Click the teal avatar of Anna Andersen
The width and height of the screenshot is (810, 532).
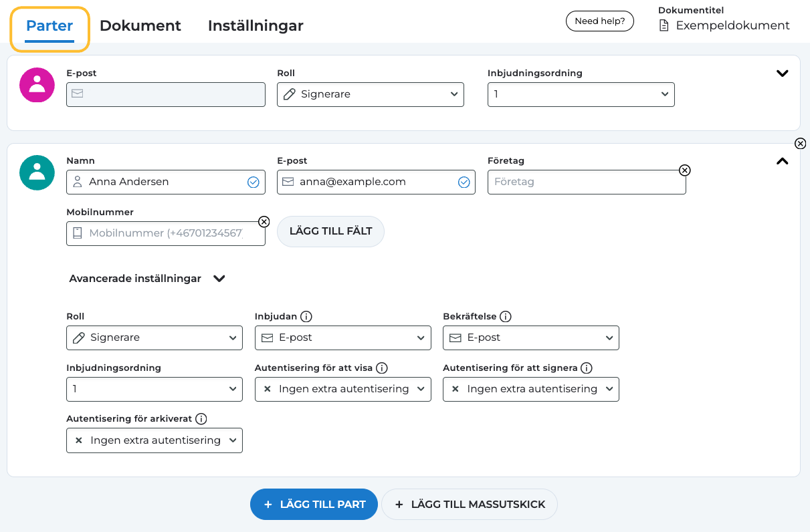[37, 172]
